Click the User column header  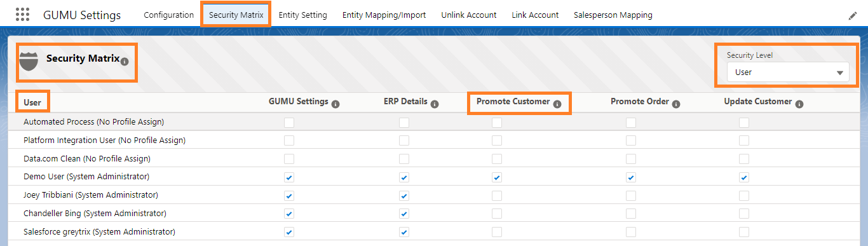(32, 102)
